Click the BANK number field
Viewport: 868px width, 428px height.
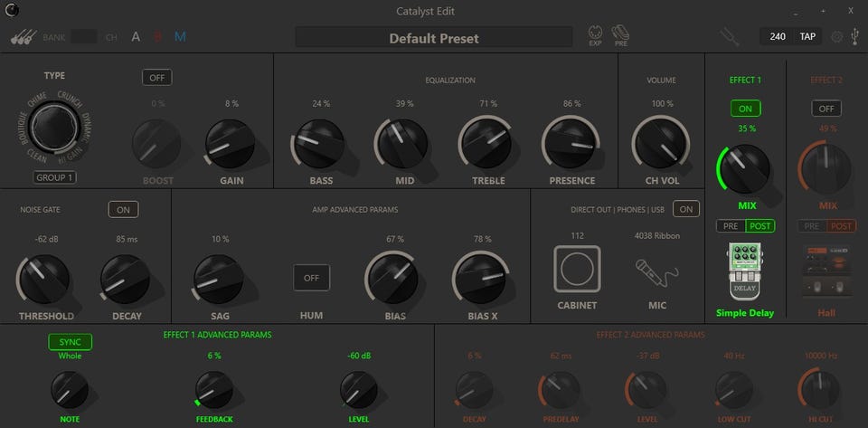coord(84,37)
